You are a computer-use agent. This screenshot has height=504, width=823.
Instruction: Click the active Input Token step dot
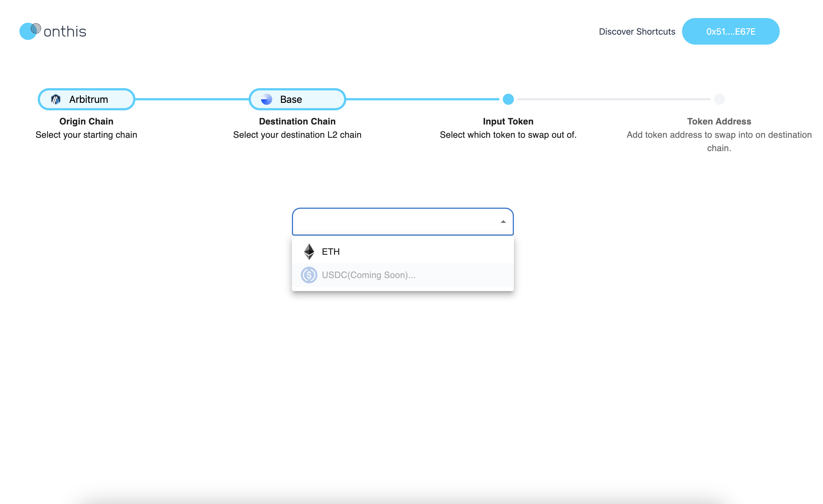point(508,99)
